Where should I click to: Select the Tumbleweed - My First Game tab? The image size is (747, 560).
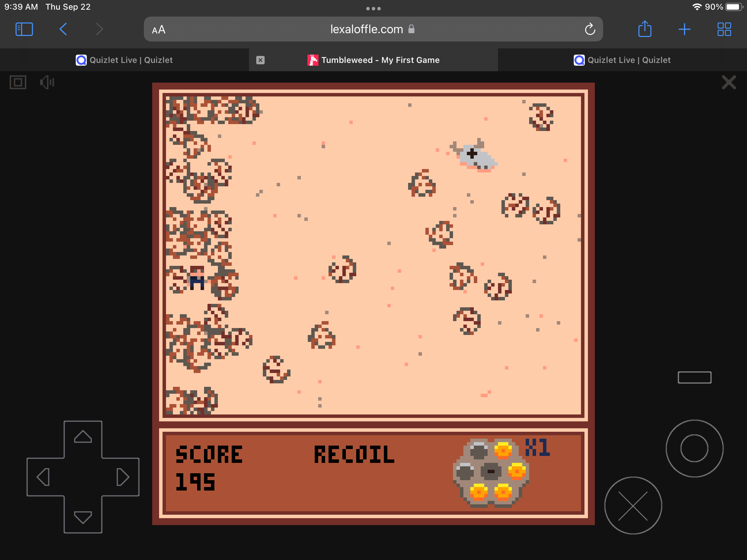tap(373, 60)
